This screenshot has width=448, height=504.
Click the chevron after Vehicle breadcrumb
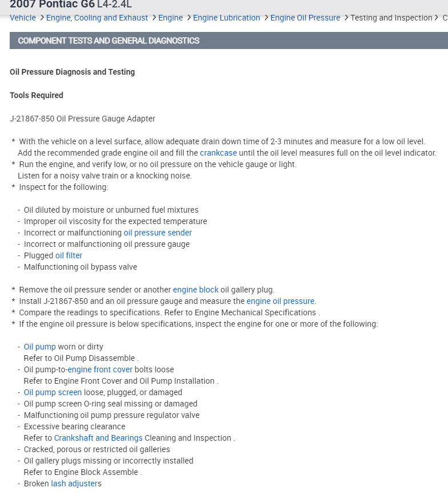click(42, 18)
